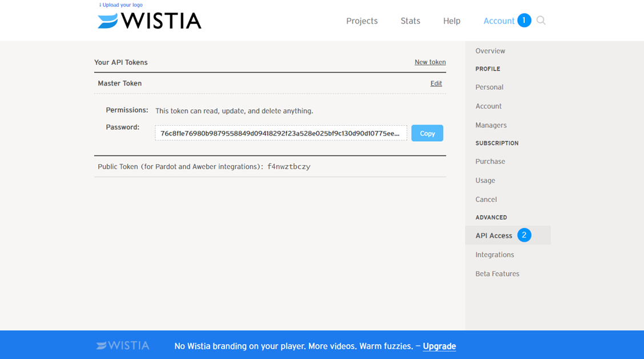The width and height of the screenshot is (644, 359).
Task: Click the Wistia logo in the header
Action: 150,21
